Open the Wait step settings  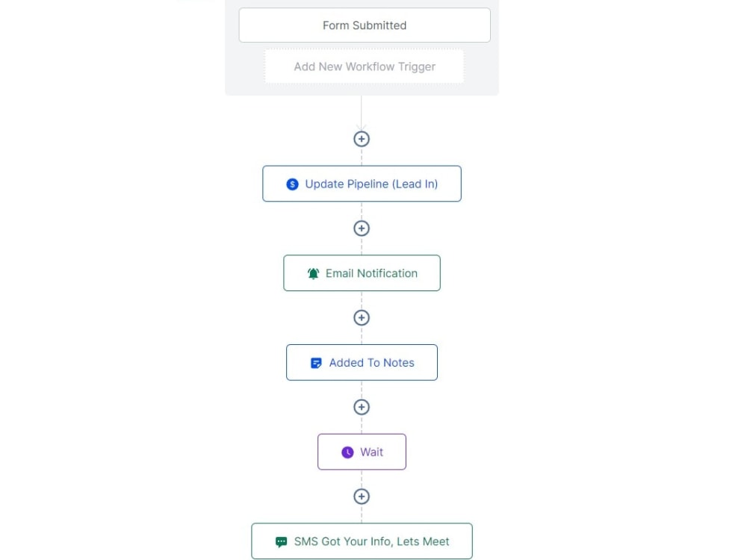tap(362, 452)
